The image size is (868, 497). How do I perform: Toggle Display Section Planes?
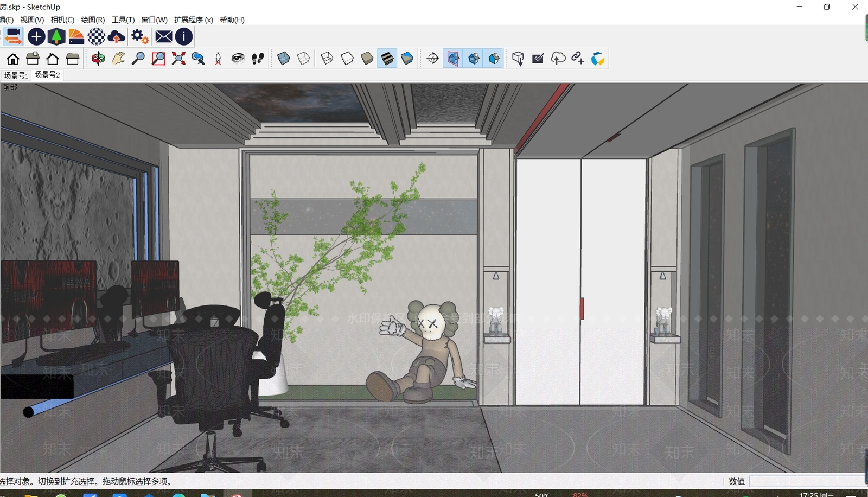(x=454, y=59)
